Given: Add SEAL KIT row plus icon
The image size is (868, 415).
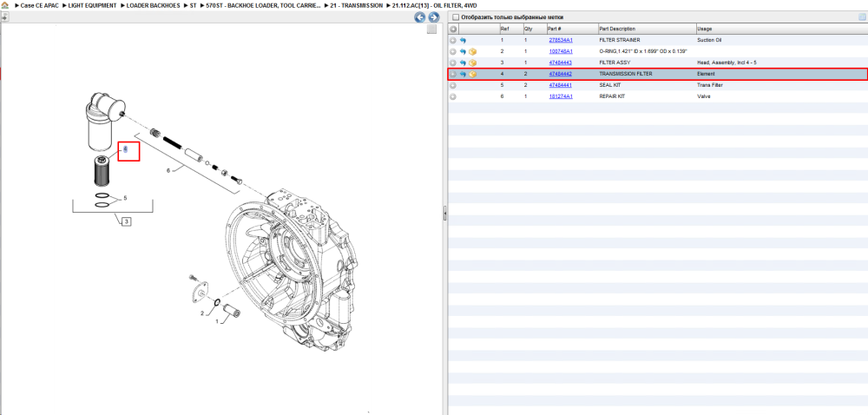Looking at the screenshot, I should [x=452, y=85].
